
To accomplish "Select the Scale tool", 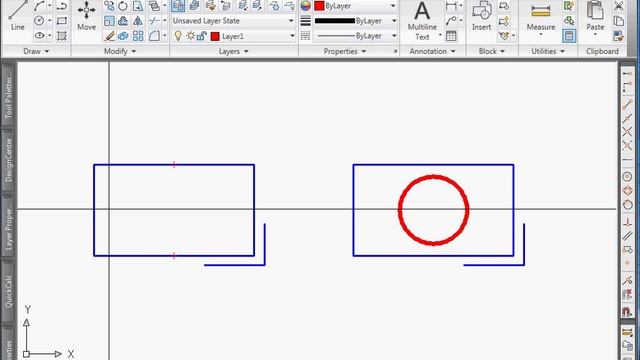I will click(x=109, y=20).
